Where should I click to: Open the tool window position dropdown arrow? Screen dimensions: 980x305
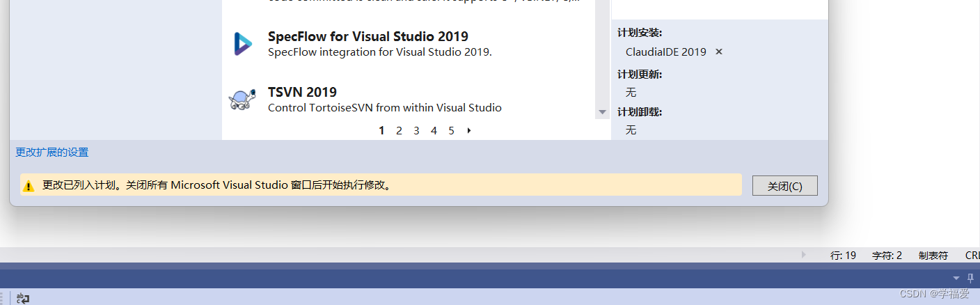pos(956,279)
